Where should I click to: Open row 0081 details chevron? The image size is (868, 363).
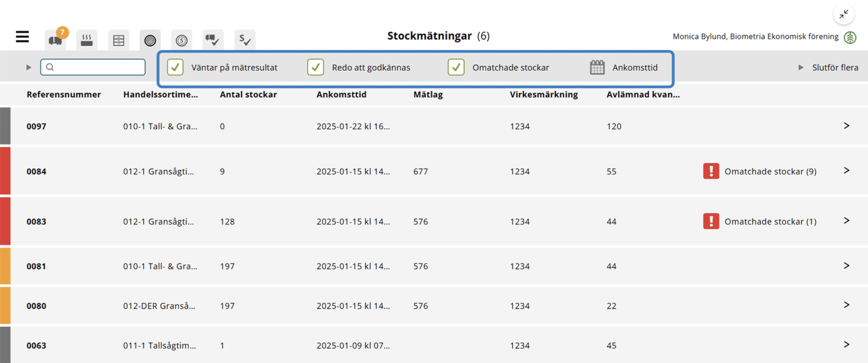point(846,266)
